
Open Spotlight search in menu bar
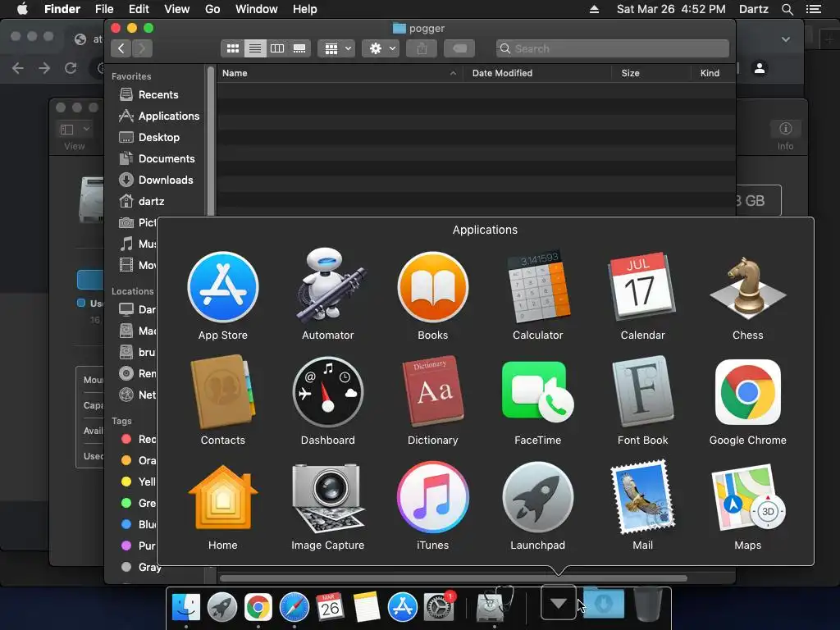click(x=787, y=9)
